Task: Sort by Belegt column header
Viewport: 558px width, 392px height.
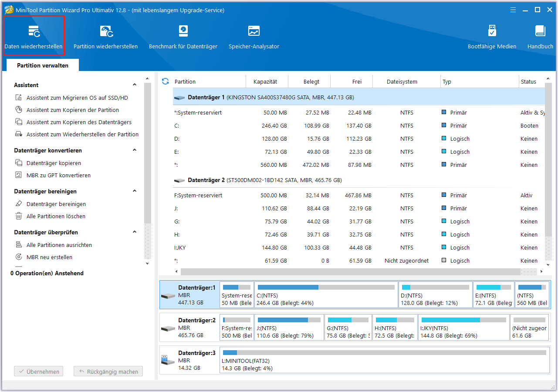Action: click(x=309, y=81)
